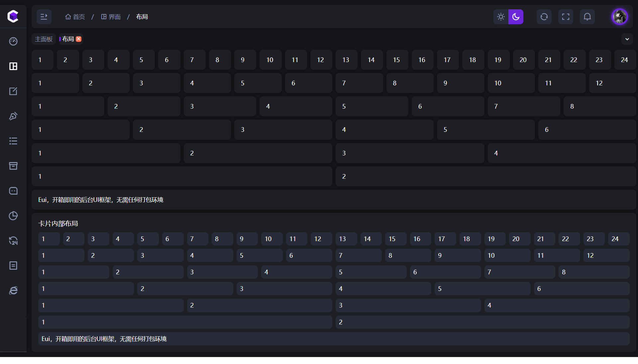Open the list sidebar icon
This screenshot has width=638, height=364.
click(x=13, y=141)
